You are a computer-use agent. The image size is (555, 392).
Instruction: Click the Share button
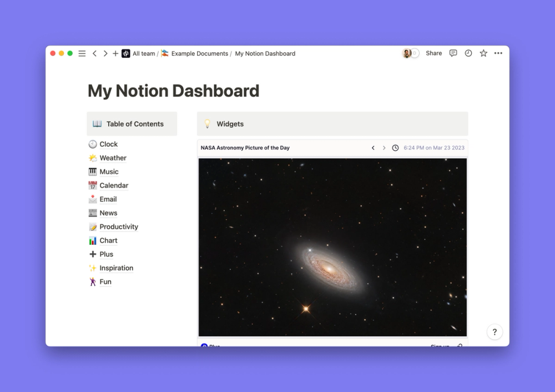click(x=433, y=53)
